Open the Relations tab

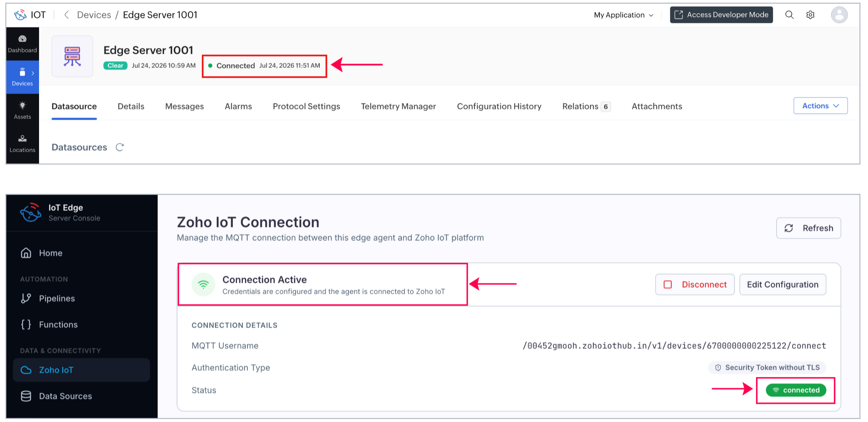(586, 106)
